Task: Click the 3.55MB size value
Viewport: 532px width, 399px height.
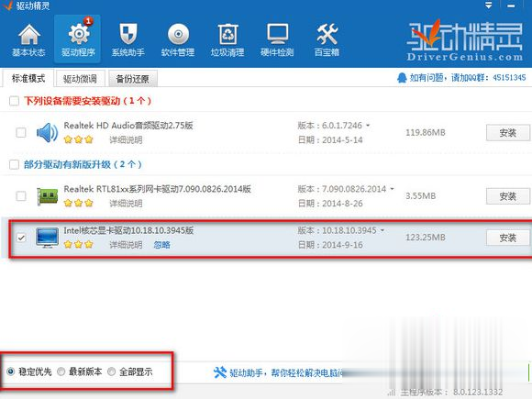Action: pyautogui.click(x=421, y=196)
